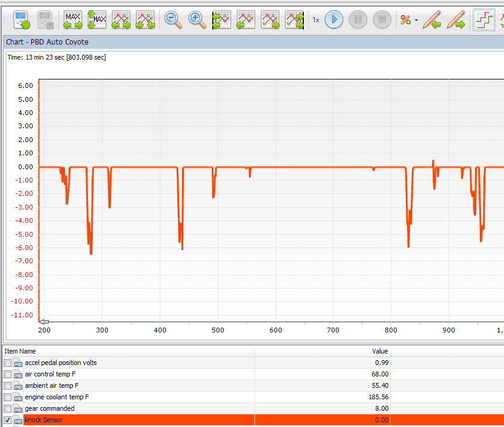Click PID icon next to ambient air temp
504x427 pixels.
(x=17, y=385)
